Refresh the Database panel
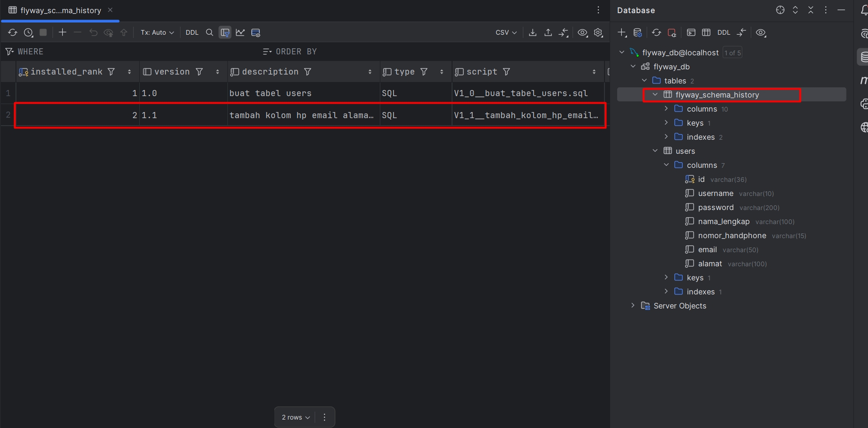The image size is (868, 428). click(x=657, y=32)
